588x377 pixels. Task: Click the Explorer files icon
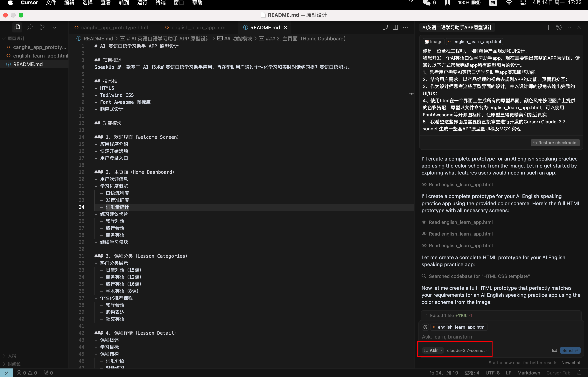[x=17, y=27]
